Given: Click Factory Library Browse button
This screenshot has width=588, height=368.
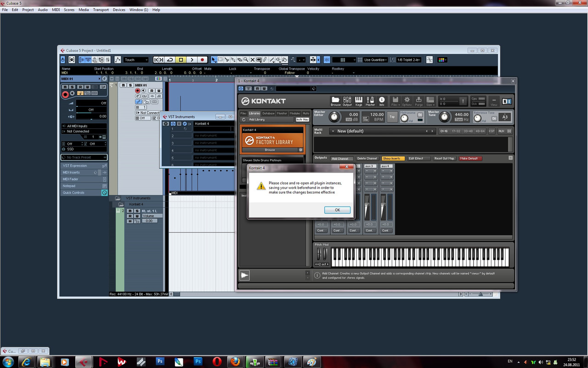Looking at the screenshot, I should tap(270, 150).
